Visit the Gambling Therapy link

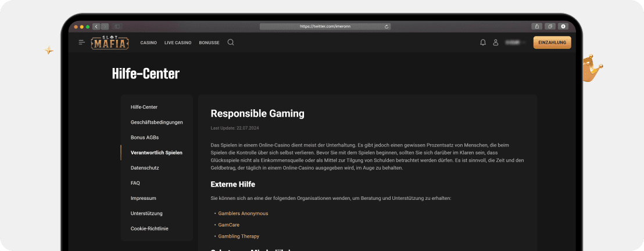238,236
